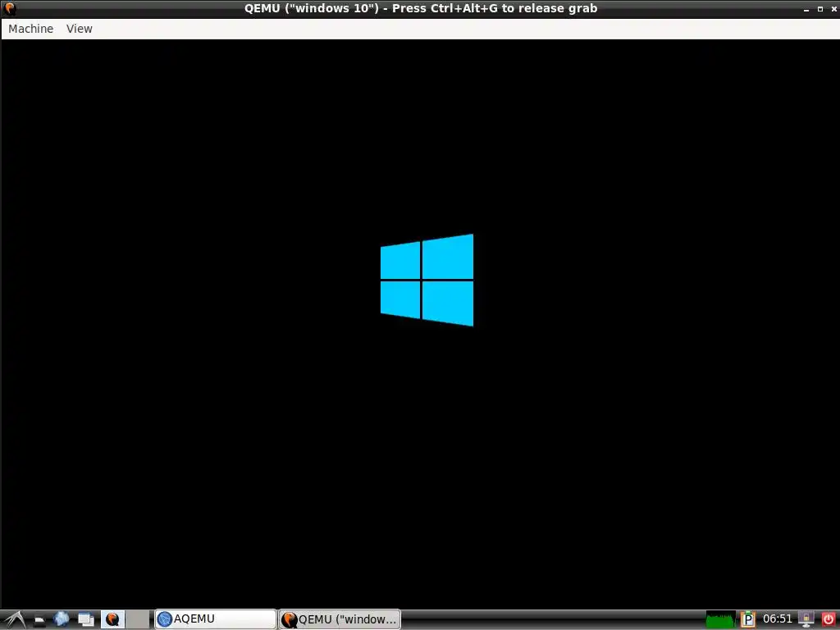Screen dimensions: 840x630
Task: Click QEMU title bar window icon
Action: pyautogui.click(x=10, y=8)
